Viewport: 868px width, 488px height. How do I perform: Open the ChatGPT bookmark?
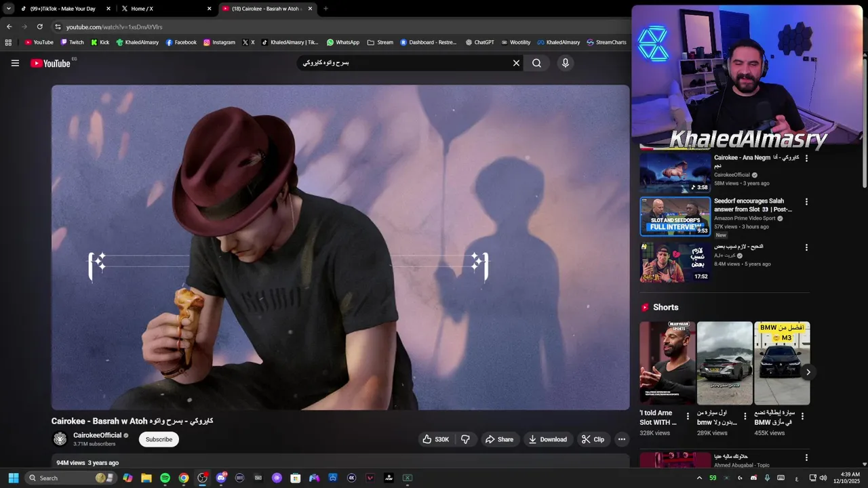point(479,42)
